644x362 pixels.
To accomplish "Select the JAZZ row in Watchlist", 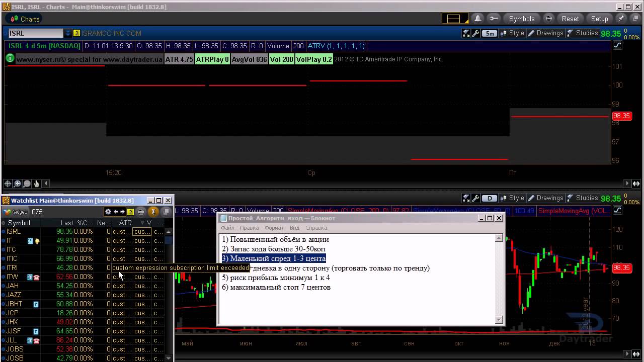I will [x=83, y=295].
